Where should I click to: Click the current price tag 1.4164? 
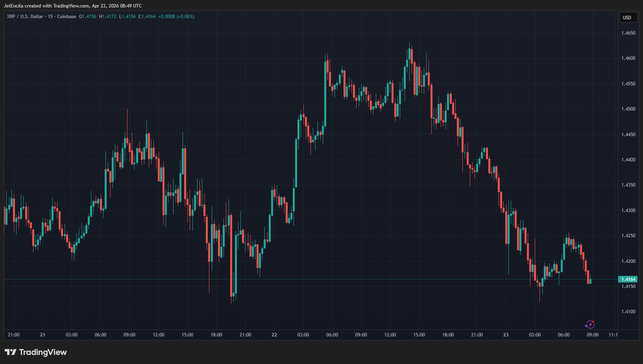tap(628, 279)
